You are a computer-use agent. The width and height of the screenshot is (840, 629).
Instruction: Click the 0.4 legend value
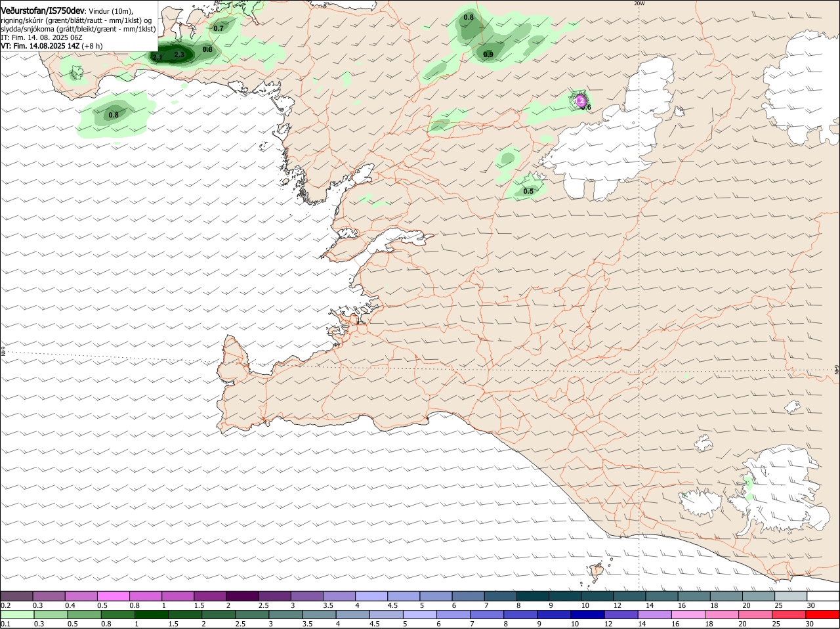70,605
